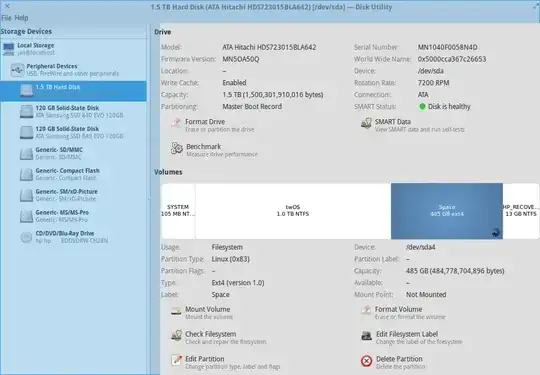Select the Space 485 GB ext4 partition

point(447,211)
